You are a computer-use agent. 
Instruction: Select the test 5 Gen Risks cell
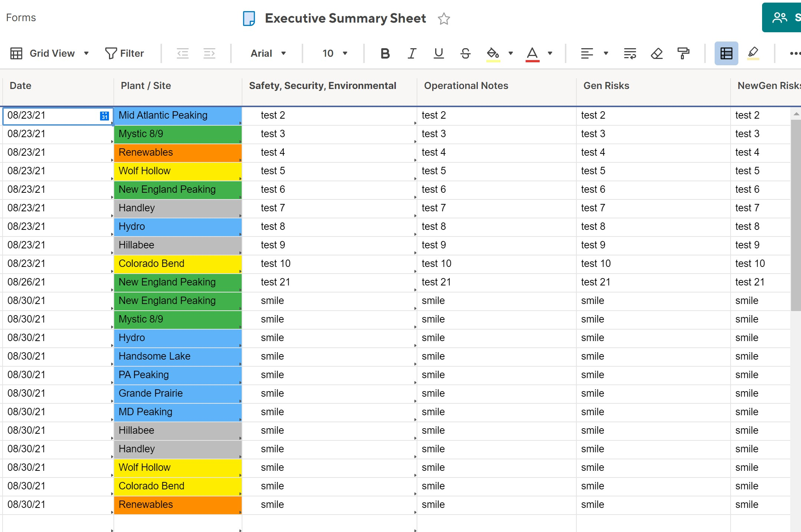click(653, 171)
